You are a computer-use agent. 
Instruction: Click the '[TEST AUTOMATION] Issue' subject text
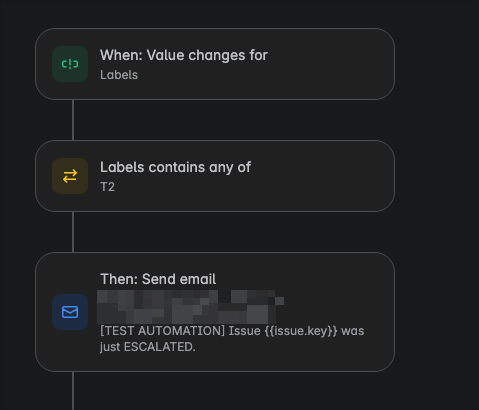pos(180,331)
